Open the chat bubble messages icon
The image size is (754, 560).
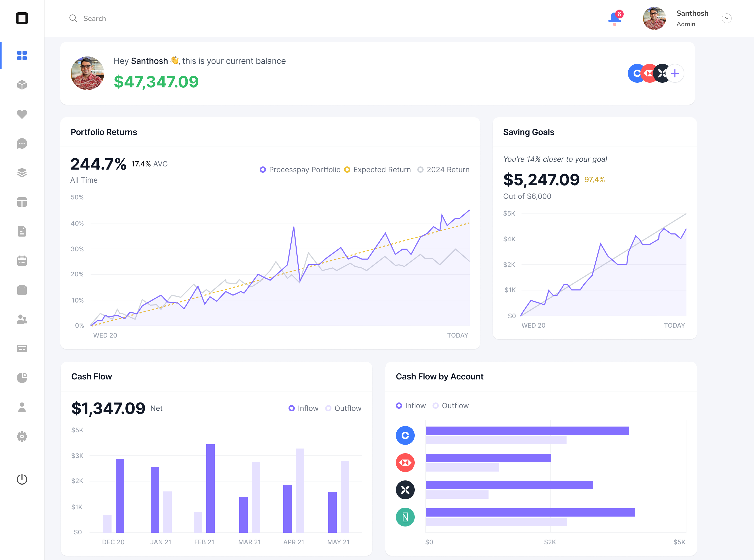22,144
